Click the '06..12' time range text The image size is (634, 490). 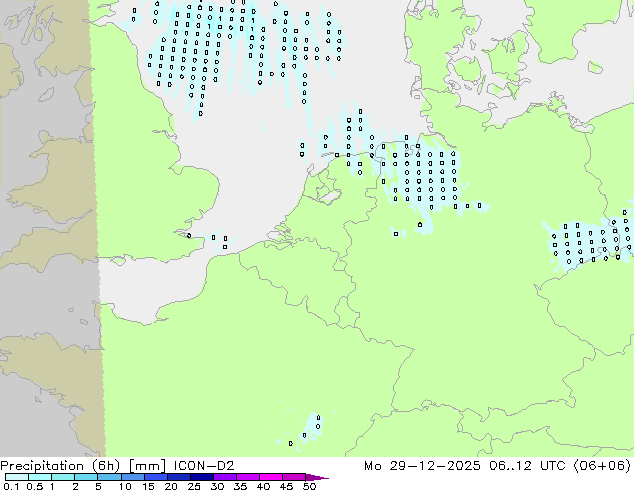click(510, 466)
